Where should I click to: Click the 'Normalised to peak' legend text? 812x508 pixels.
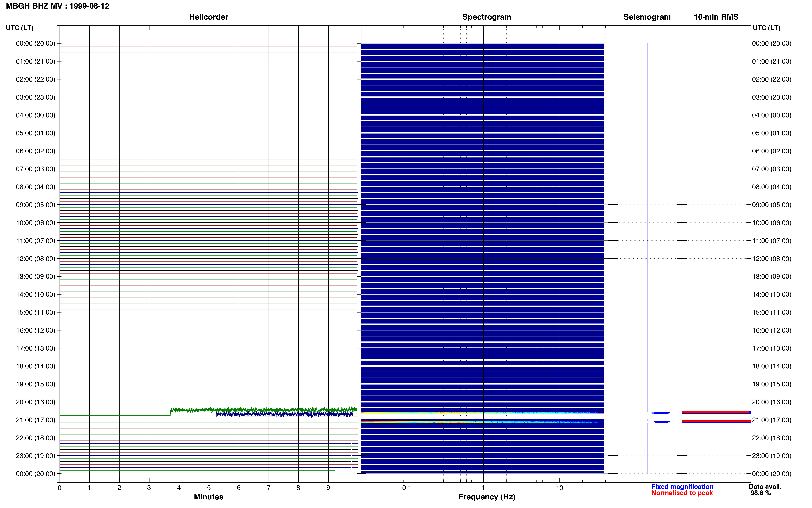point(682,493)
